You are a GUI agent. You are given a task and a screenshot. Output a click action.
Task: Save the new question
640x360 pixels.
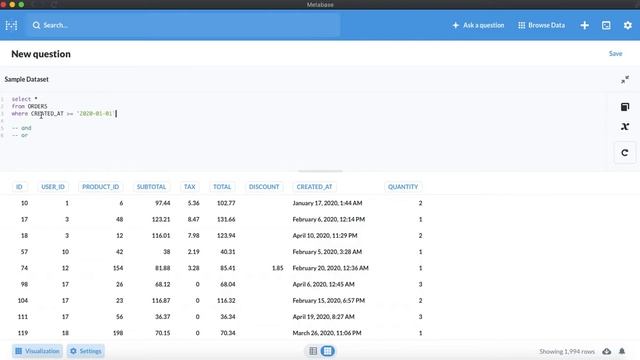tap(616, 53)
